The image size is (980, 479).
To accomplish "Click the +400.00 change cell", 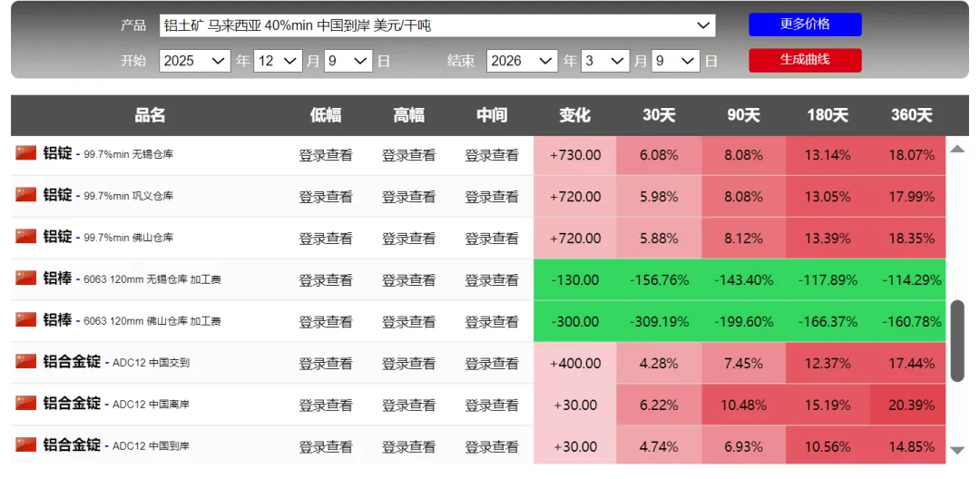I will pos(575,364).
